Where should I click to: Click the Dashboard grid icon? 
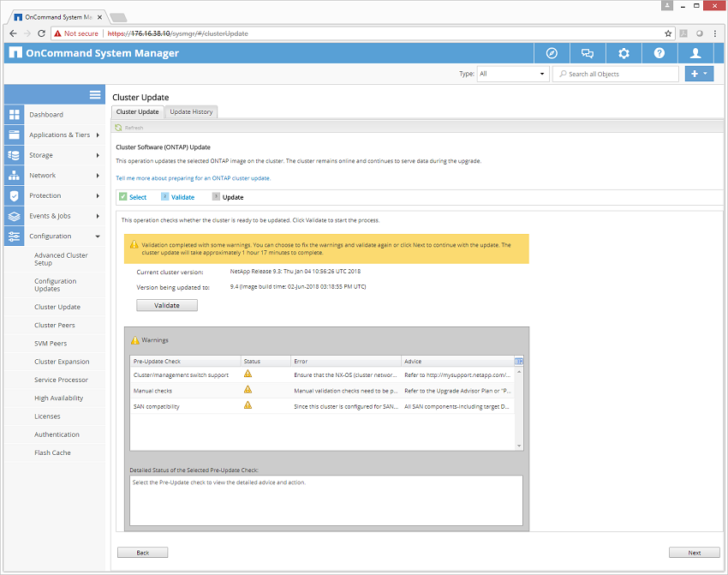pyautogui.click(x=15, y=115)
